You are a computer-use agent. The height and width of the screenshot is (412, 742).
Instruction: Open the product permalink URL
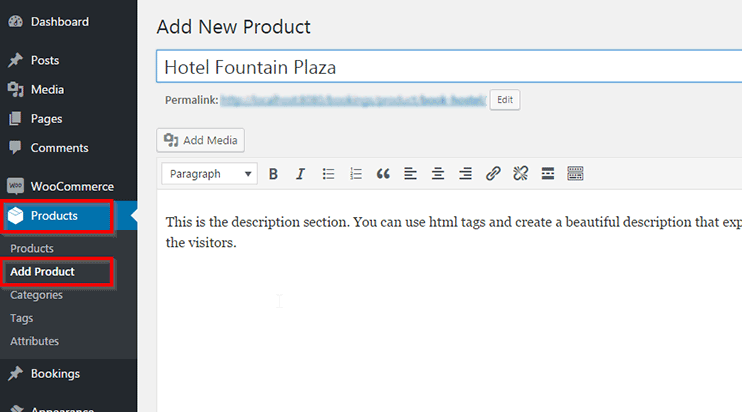[x=352, y=100]
